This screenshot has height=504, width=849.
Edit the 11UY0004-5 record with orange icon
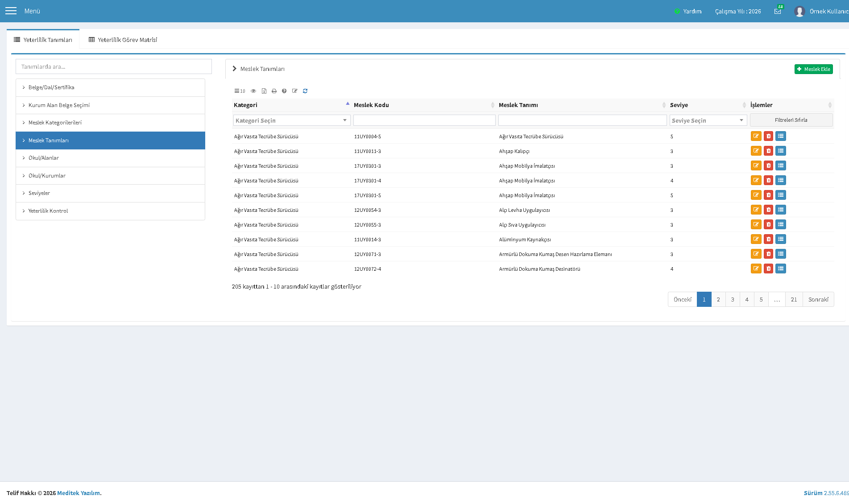756,136
